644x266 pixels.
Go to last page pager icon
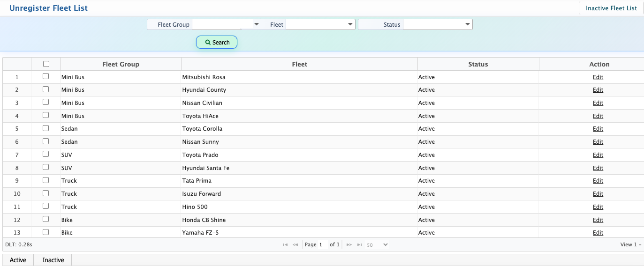pos(359,244)
